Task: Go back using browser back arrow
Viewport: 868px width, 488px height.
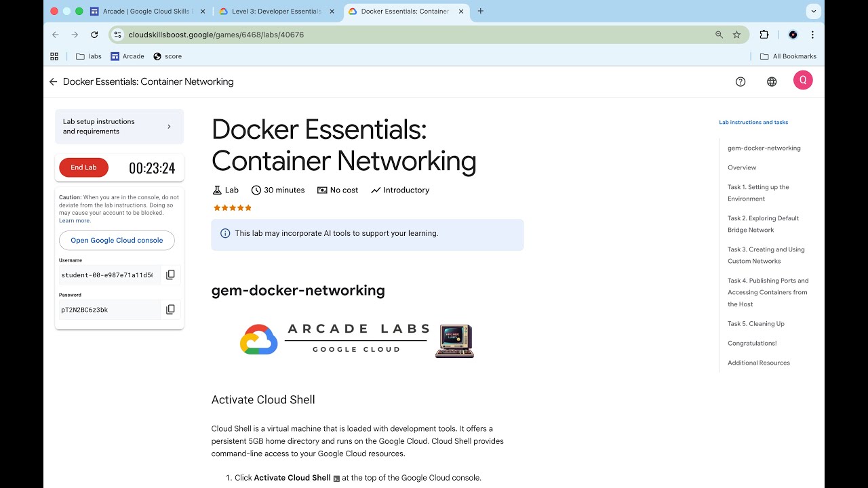Action: click(x=56, y=35)
